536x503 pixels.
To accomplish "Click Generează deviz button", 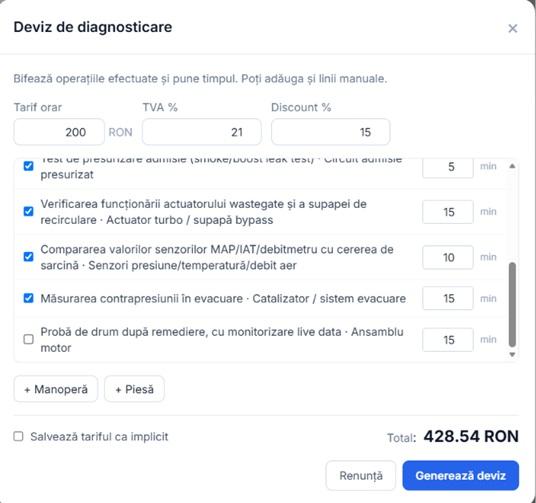I will [460, 476].
